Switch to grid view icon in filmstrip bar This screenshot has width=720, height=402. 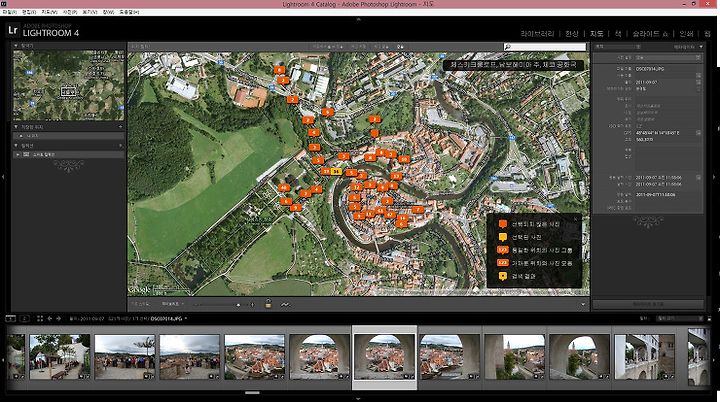[x=40, y=318]
